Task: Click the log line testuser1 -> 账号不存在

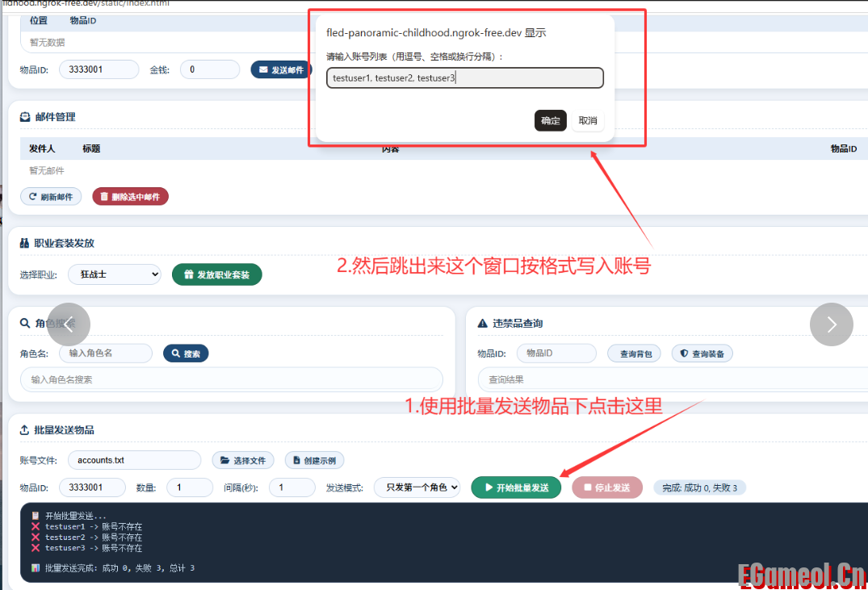Action: (87, 526)
